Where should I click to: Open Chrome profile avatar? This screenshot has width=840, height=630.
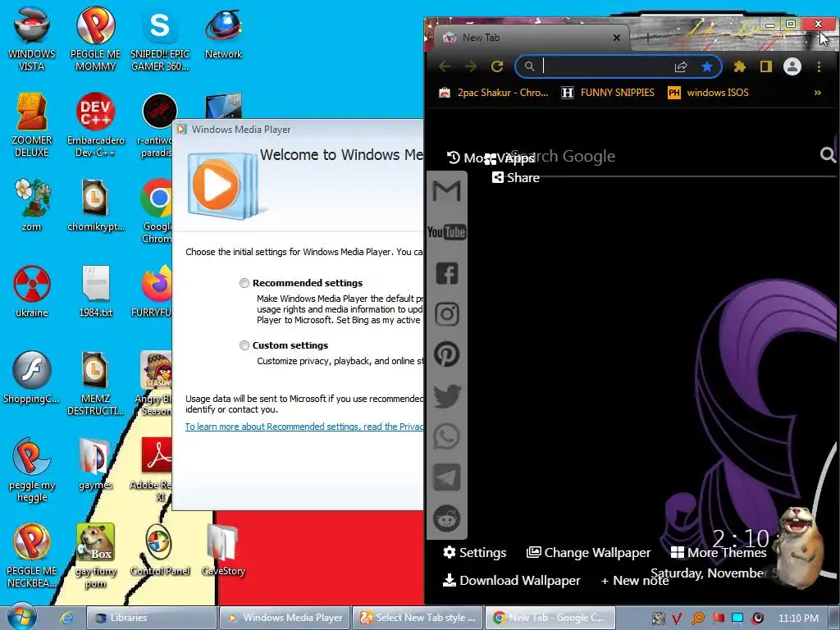click(x=792, y=66)
